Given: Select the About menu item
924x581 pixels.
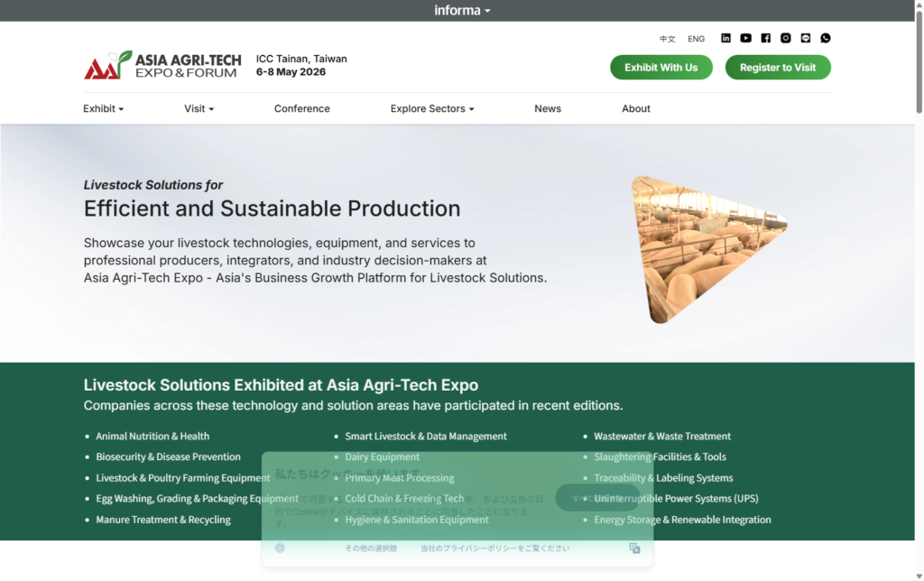Looking at the screenshot, I should [x=635, y=108].
